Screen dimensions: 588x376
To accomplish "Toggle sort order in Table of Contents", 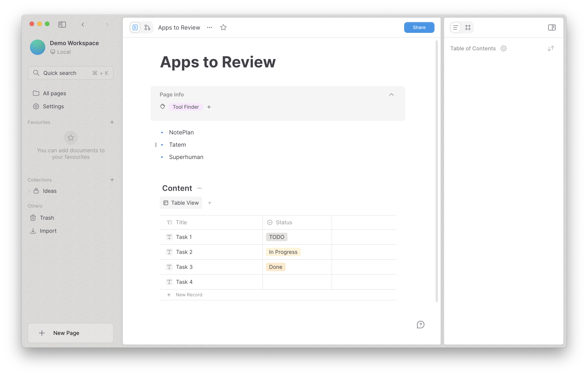I will coord(551,48).
